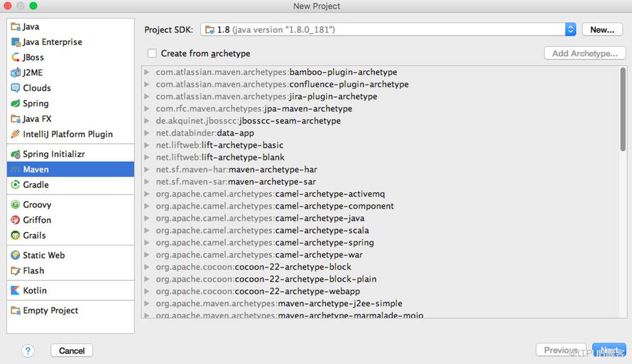Viewport: 632px width, 364px height.
Task: Select camel-archetype-spring text in list
Action: click(x=325, y=243)
